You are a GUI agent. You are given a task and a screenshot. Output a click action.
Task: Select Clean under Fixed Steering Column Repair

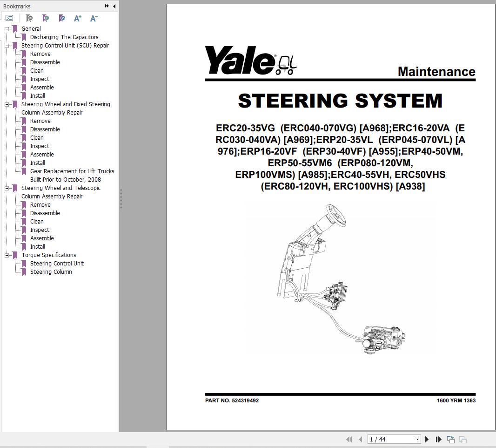pos(37,138)
